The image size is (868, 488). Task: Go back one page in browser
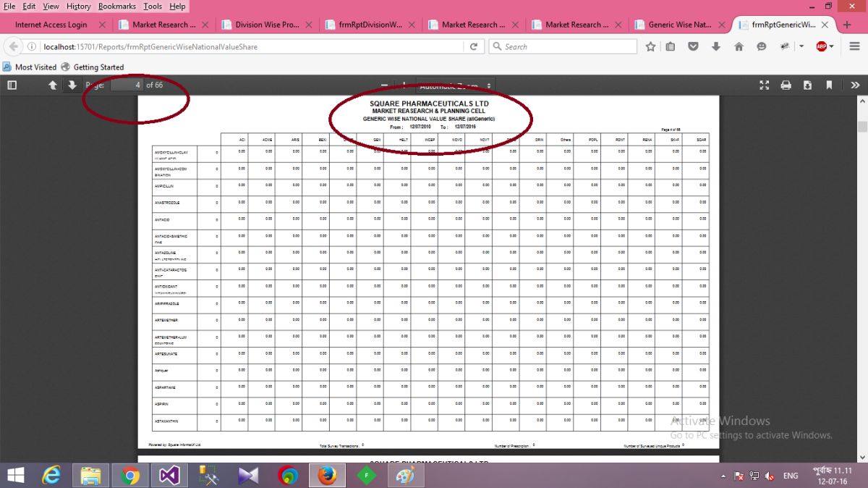click(x=14, y=46)
